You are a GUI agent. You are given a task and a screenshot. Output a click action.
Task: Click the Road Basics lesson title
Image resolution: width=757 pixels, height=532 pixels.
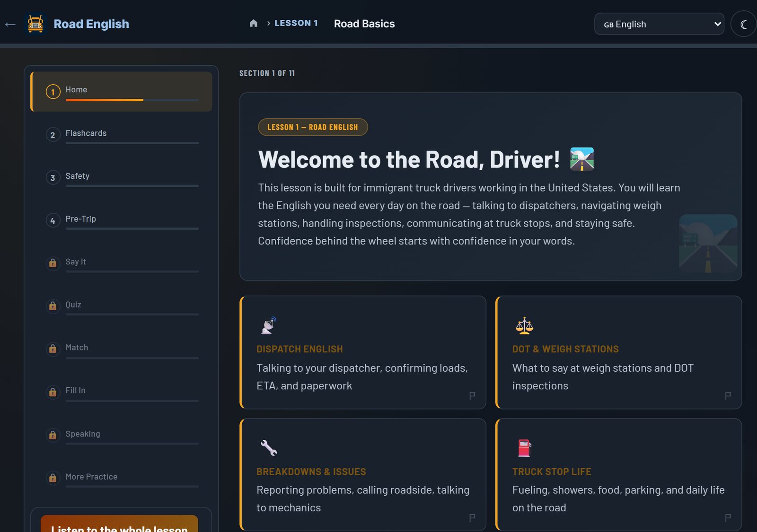pos(364,24)
